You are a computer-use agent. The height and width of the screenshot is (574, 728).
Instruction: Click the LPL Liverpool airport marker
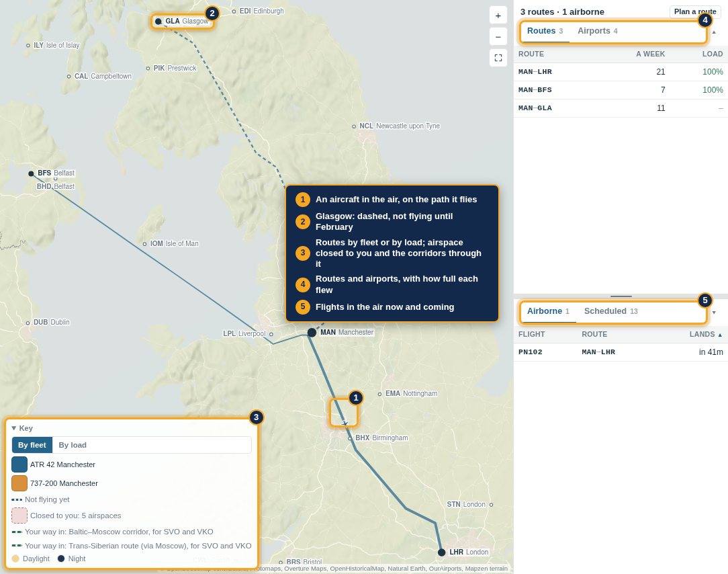[x=271, y=333]
